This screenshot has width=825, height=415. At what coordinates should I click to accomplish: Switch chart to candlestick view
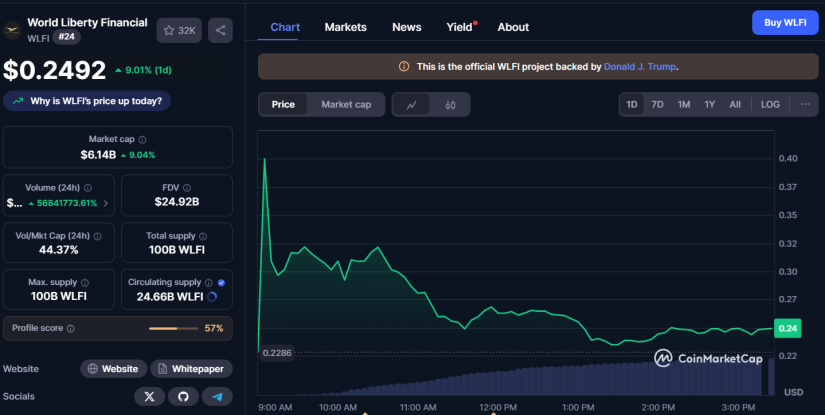point(450,105)
